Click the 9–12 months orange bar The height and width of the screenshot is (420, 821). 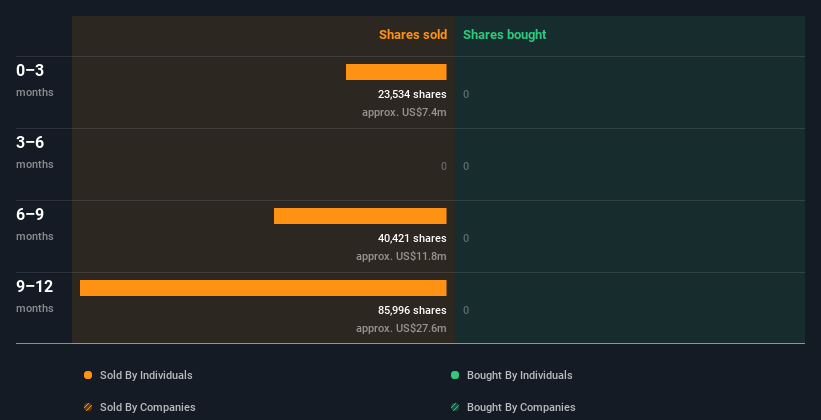[263, 288]
